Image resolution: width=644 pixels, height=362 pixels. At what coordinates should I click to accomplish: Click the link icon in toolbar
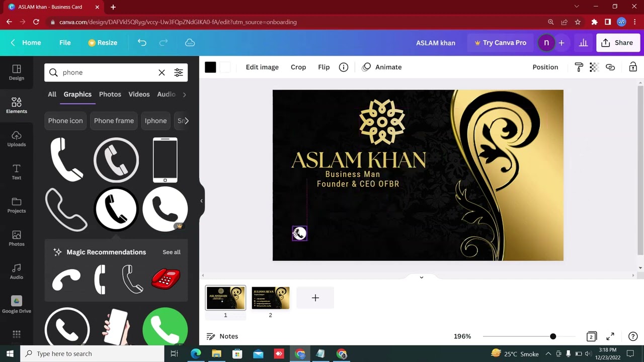[610, 67]
